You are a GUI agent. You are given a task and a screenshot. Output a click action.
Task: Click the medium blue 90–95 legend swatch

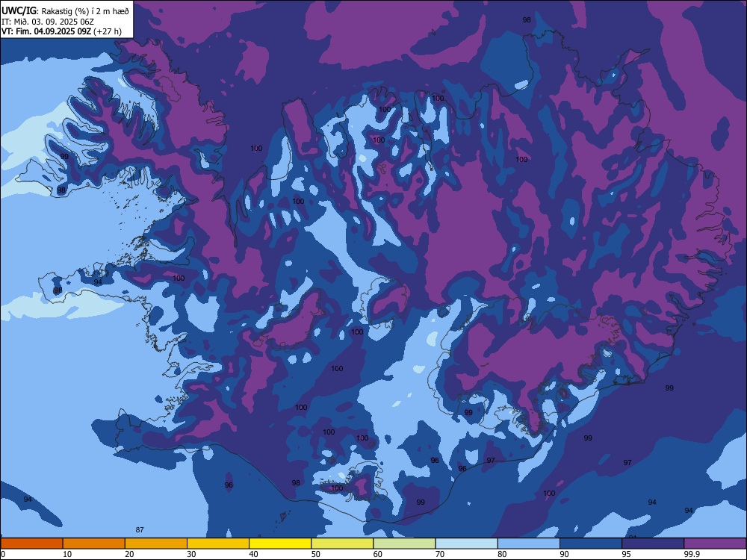tap(591, 544)
